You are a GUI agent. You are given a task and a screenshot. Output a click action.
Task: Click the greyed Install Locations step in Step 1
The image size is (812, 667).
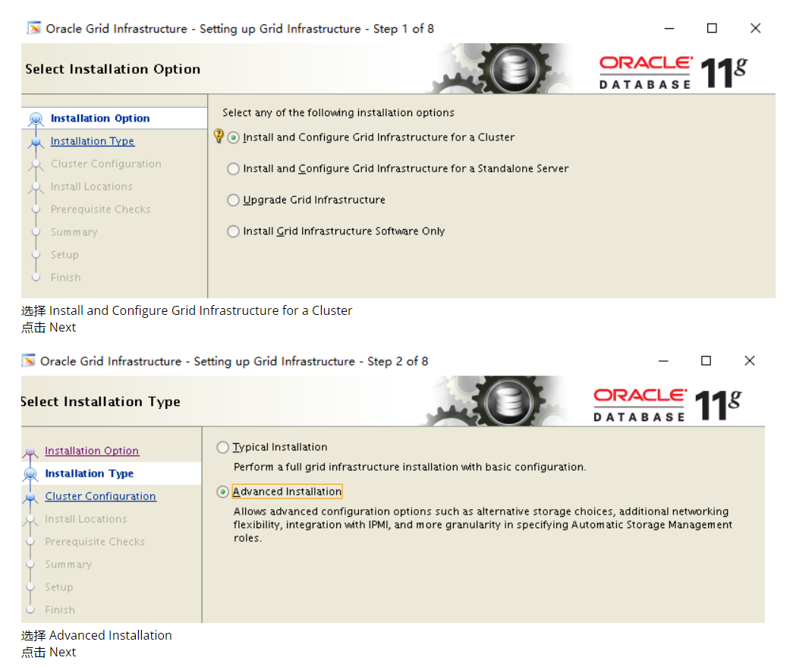(92, 187)
